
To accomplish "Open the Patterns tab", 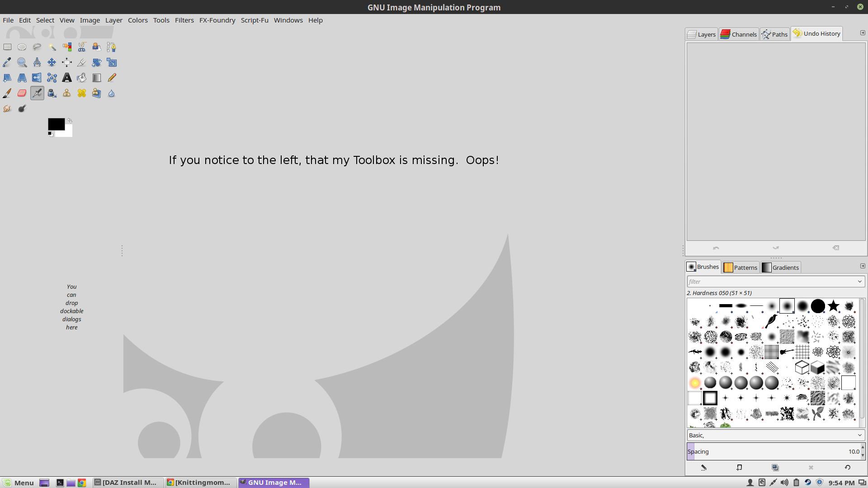I will [740, 267].
